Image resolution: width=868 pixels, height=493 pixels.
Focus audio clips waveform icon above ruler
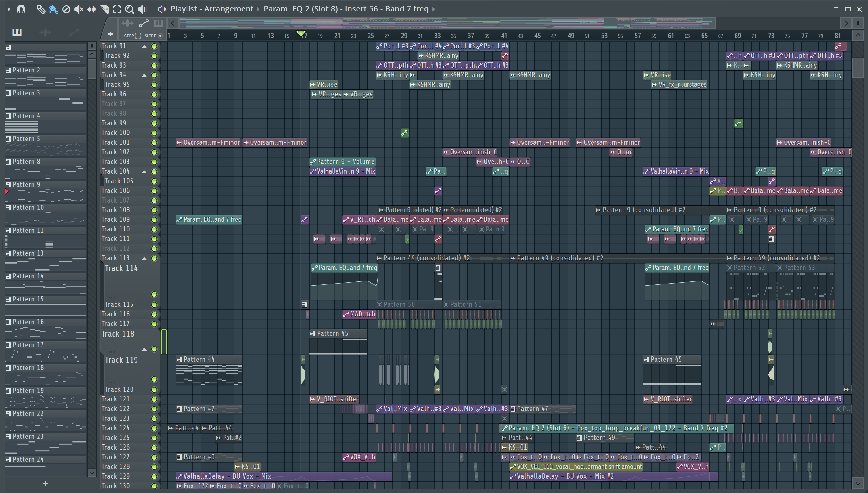click(x=127, y=24)
